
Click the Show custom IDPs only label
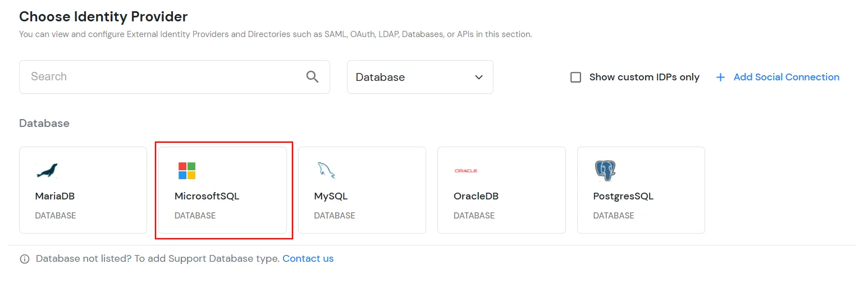tap(645, 78)
